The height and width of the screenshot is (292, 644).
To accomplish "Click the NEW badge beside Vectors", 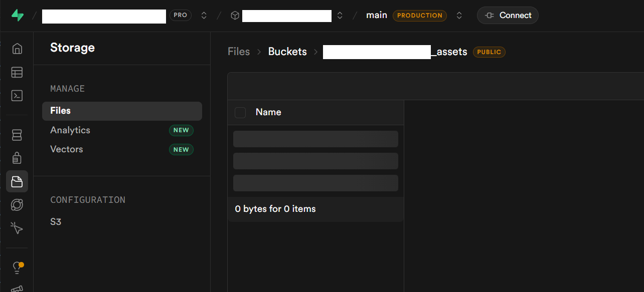I will tap(181, 149).
